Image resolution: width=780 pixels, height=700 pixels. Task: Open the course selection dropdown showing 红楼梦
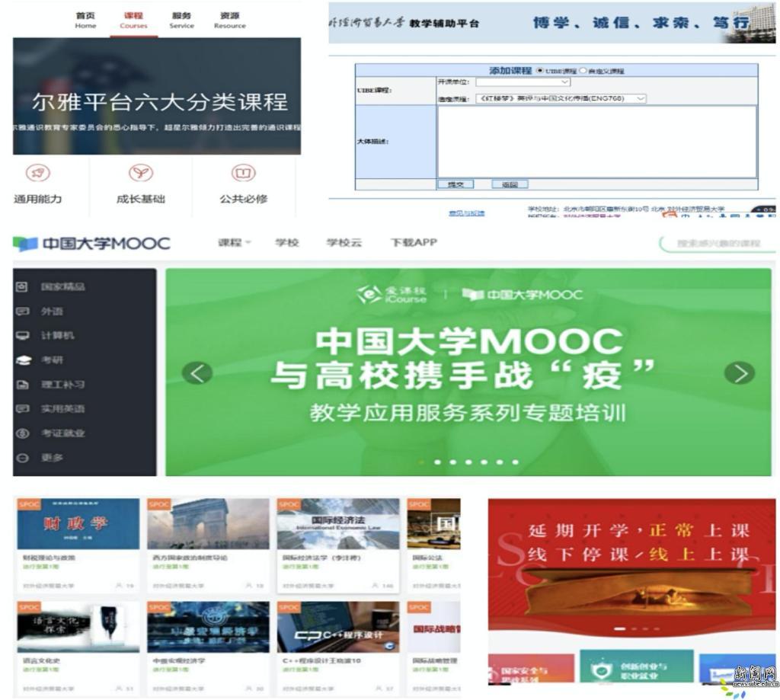click(x=560, y=98)
